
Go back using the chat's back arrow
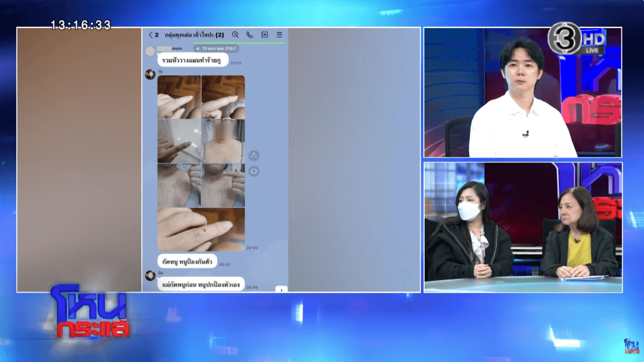click(150, 35)
